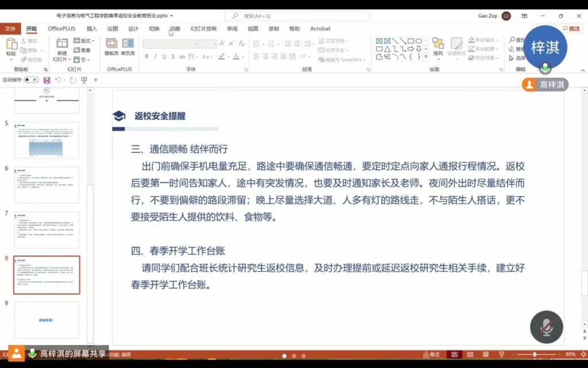Expand the shapes gallery more arrow
Image resolution: width=588 pixels, height=368 pixels.
point(425,57)
